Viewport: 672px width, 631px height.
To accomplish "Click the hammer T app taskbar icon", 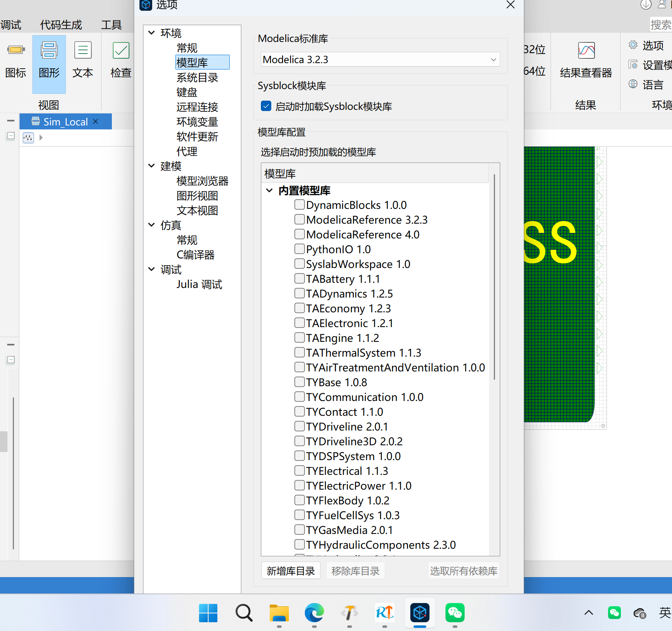I will (350, 613).
